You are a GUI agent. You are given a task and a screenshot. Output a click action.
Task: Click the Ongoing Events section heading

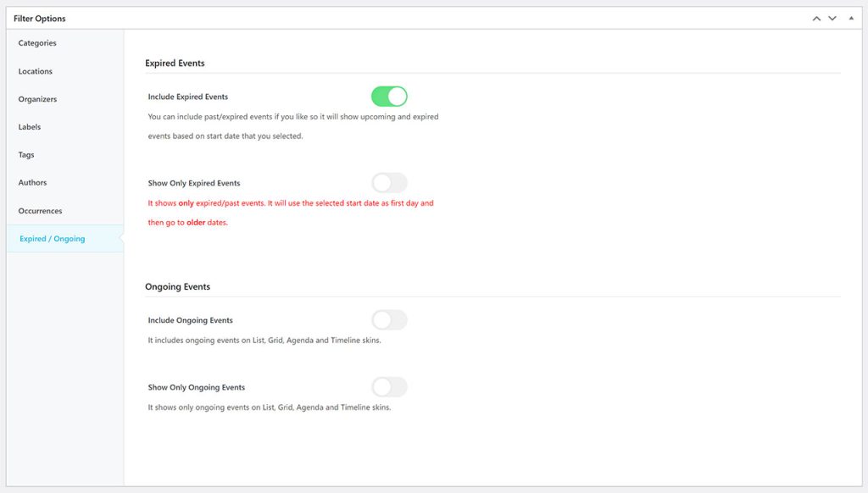tap(179, 286)
